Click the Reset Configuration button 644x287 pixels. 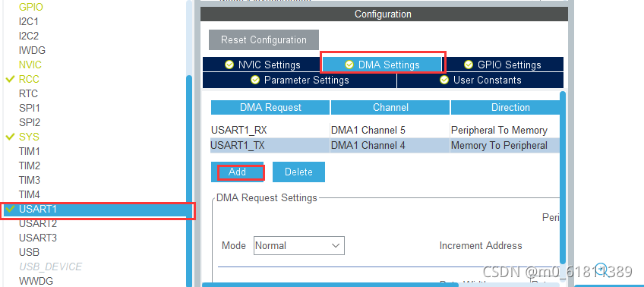[264, 39]
